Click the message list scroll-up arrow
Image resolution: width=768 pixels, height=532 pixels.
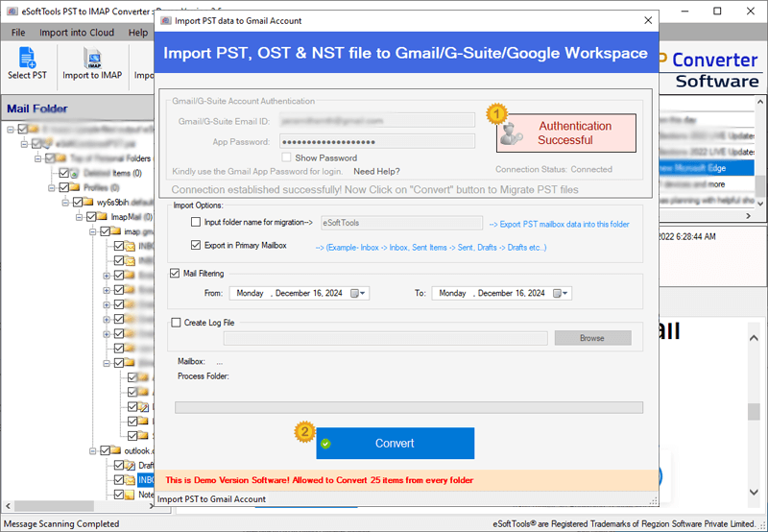coord(759,102)
